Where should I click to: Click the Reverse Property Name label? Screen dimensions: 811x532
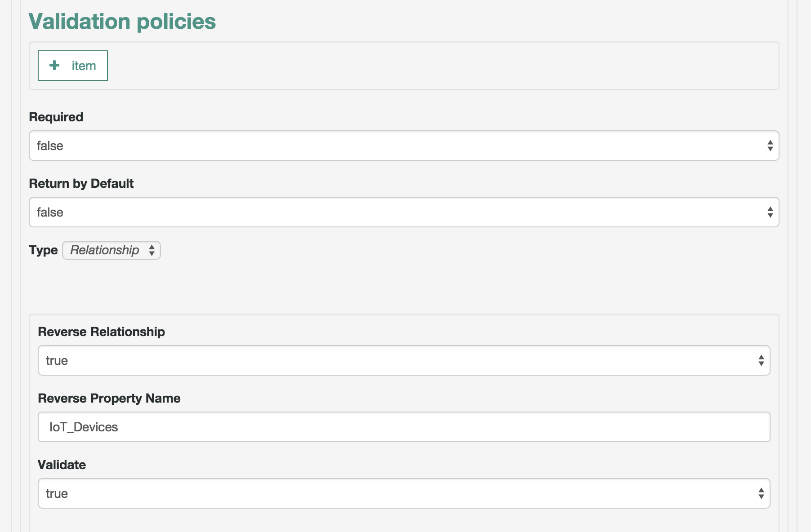tap(109, 398)
